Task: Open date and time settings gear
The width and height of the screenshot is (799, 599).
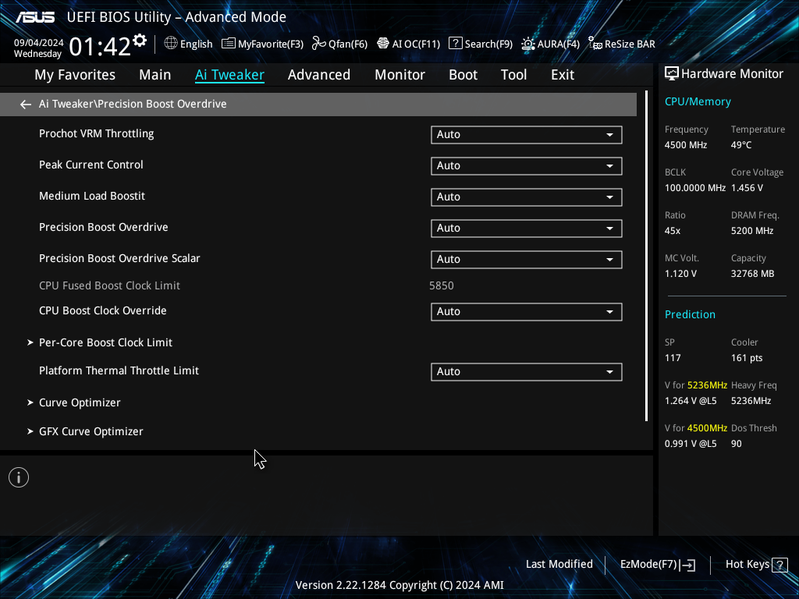Action: click(x=140, y=41)
